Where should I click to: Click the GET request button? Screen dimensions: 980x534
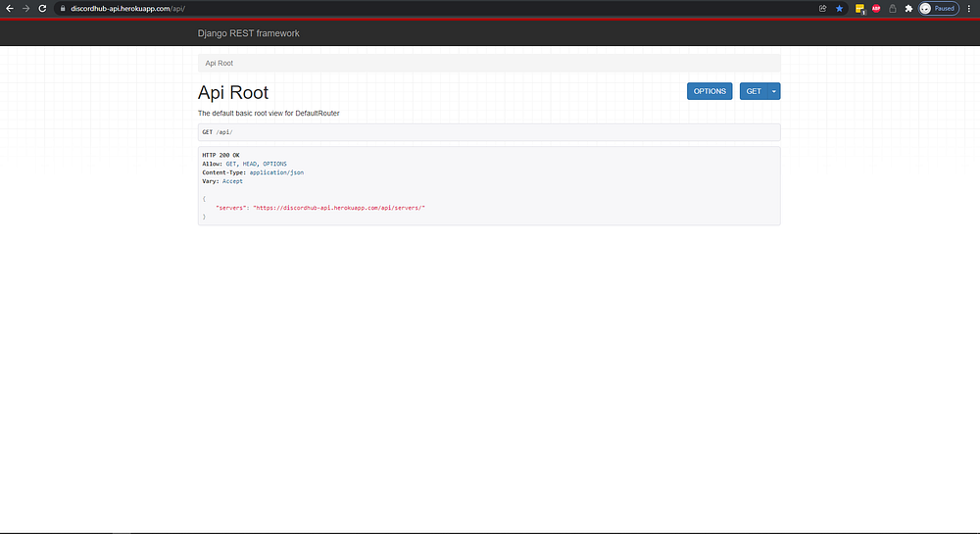coord(754,91)
